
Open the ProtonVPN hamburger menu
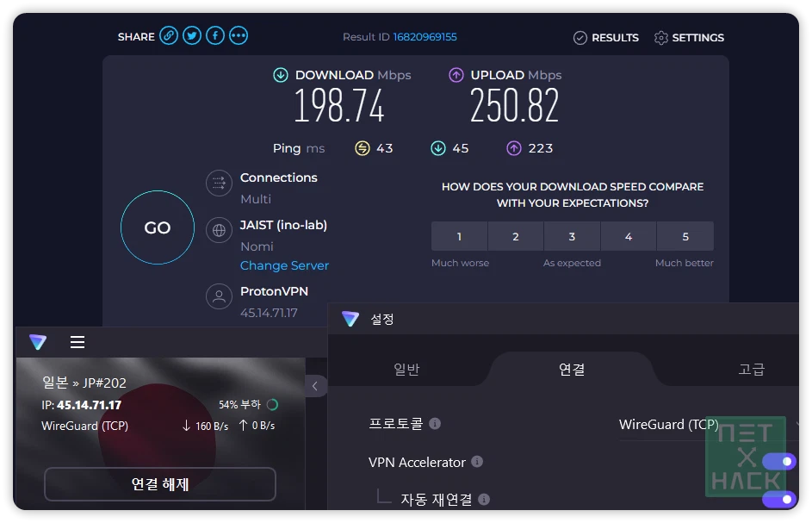pyautogui.click(x=77, y=342)
